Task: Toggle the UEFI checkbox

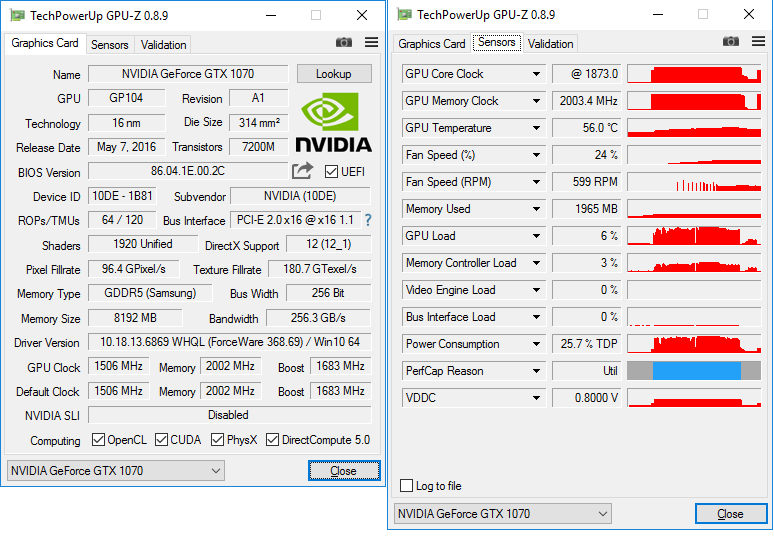Action: click(332, 172)
